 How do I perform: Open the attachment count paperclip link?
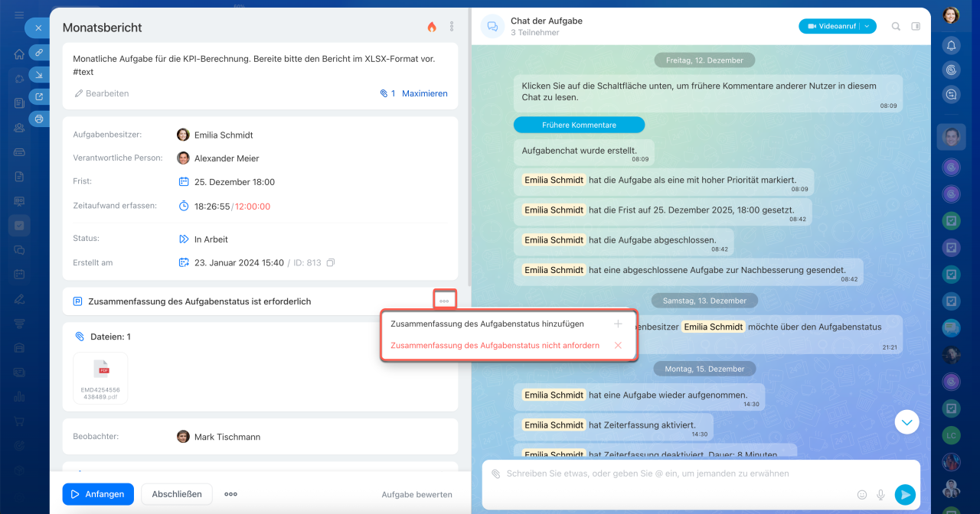click(387, 93)
